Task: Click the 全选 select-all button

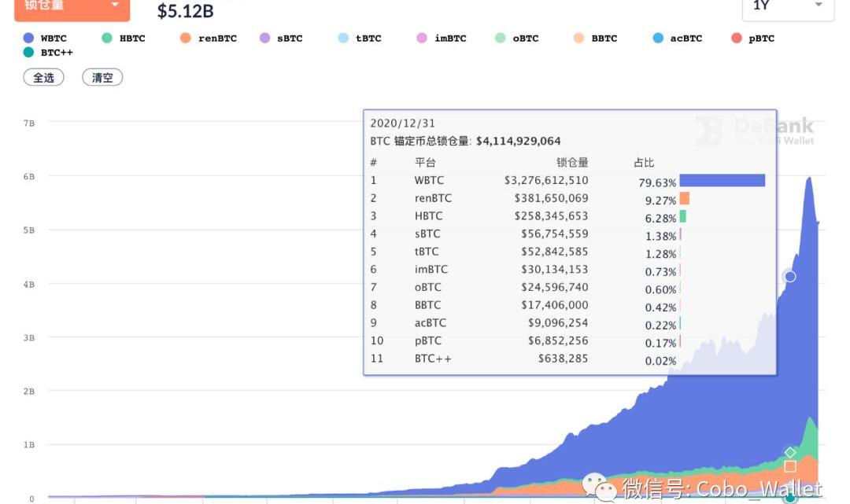Action: (43, 78)
